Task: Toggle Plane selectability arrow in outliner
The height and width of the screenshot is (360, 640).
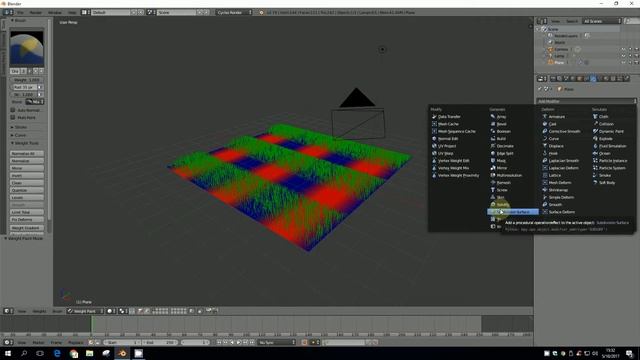Action: pos(630,62)
